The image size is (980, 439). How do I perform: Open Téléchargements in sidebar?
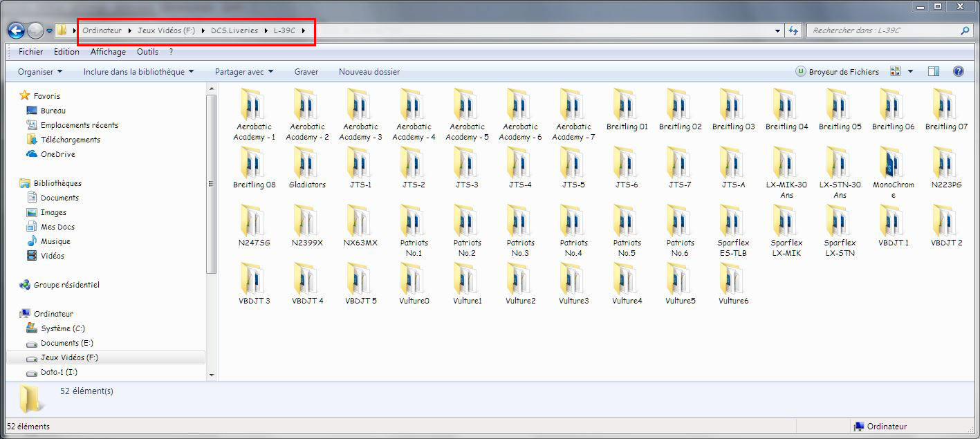pyautogui.click(x=71, y=140)
